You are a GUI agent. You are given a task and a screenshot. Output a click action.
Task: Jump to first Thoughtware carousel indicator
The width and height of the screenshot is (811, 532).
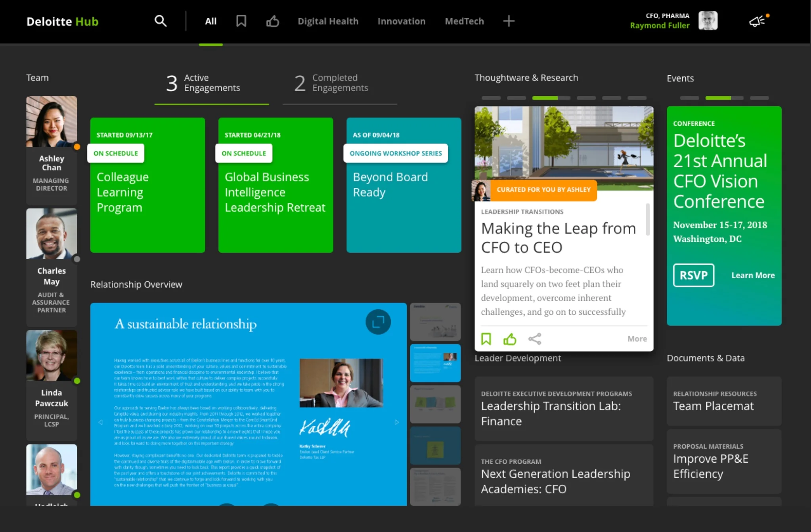(491, 98)
